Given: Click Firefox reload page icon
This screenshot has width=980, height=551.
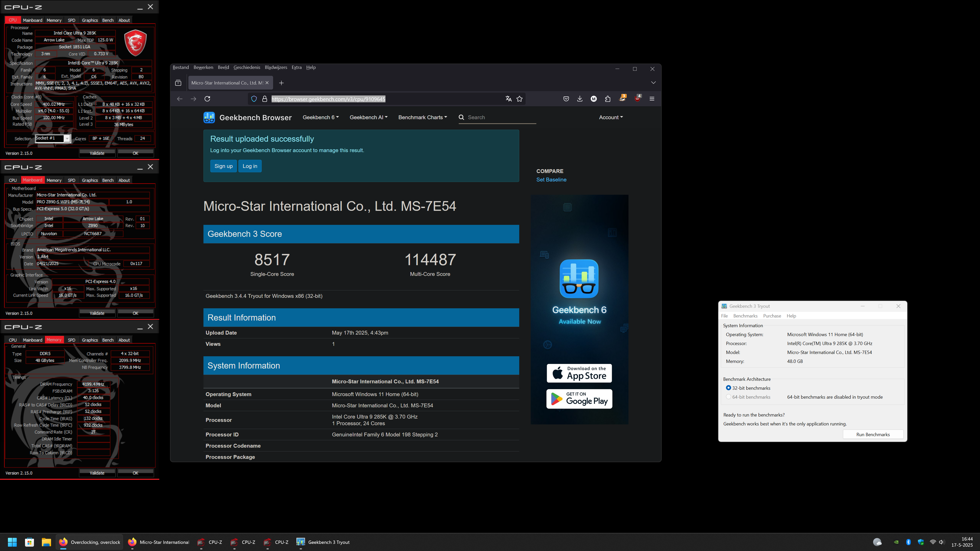Looking at the screenshot, I should (207, 99).
